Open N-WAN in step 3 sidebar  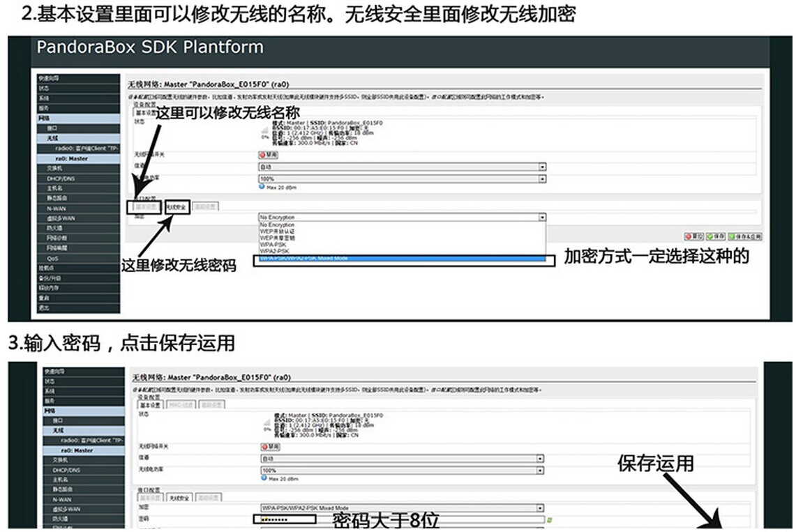[84, 499]
